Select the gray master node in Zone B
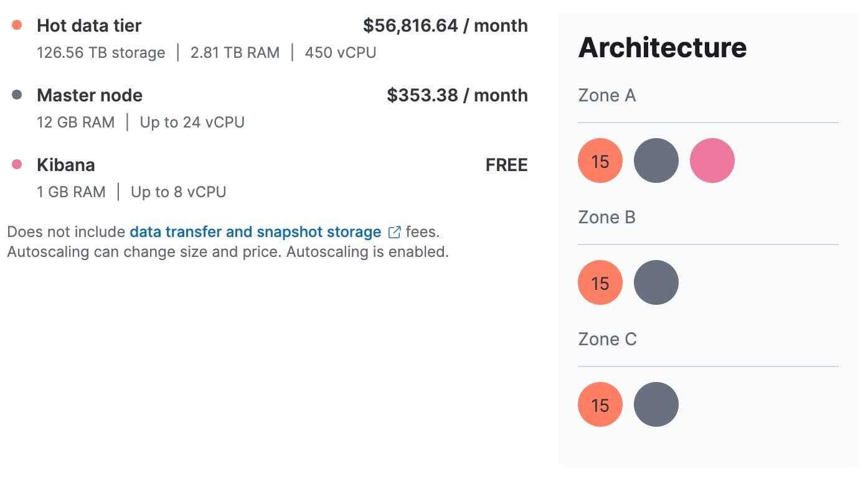 (x=656, y=282)
